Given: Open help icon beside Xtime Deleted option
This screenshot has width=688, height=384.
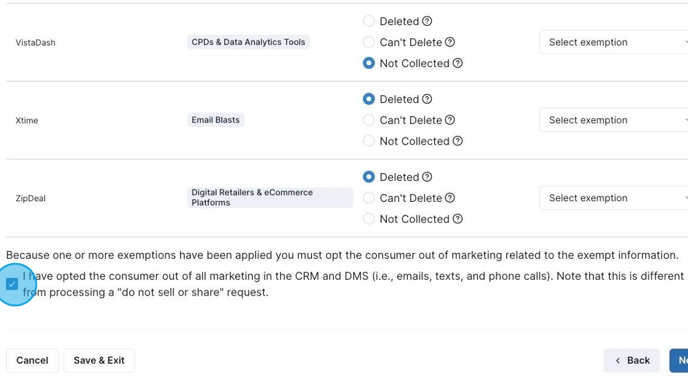Looking at the screenshot, I should click(x=427, y=99).
